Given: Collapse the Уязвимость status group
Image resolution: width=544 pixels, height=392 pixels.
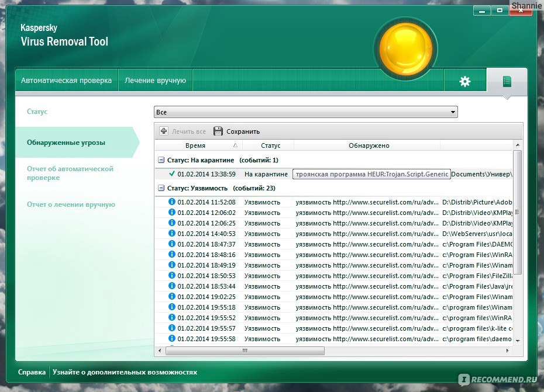Looking at the screenshot, I should point(161,188).
